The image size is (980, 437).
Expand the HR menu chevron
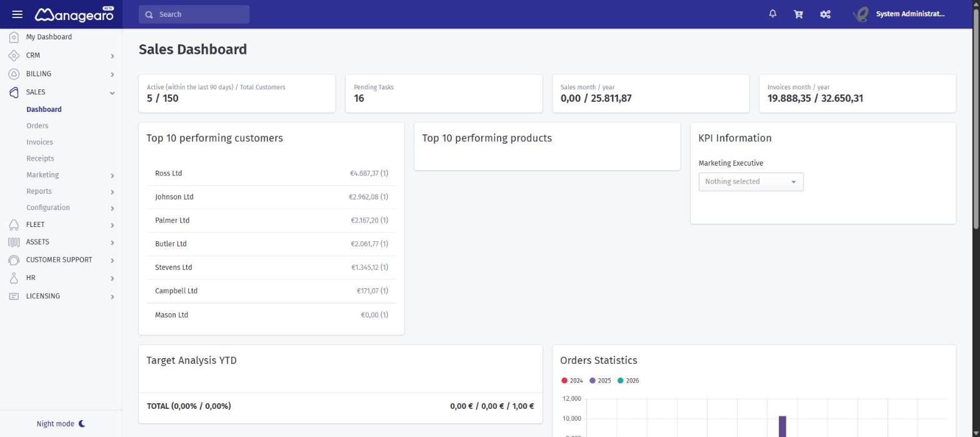coord(112,279)
